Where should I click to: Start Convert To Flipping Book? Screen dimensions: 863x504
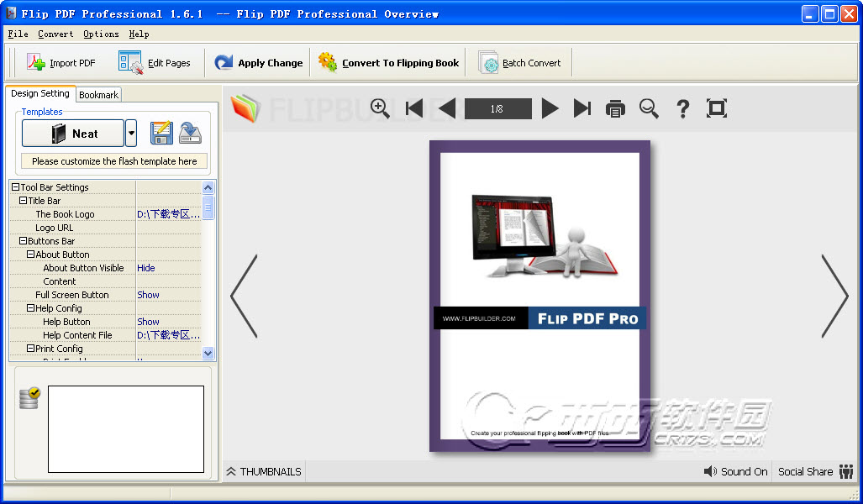pos(388,63)
